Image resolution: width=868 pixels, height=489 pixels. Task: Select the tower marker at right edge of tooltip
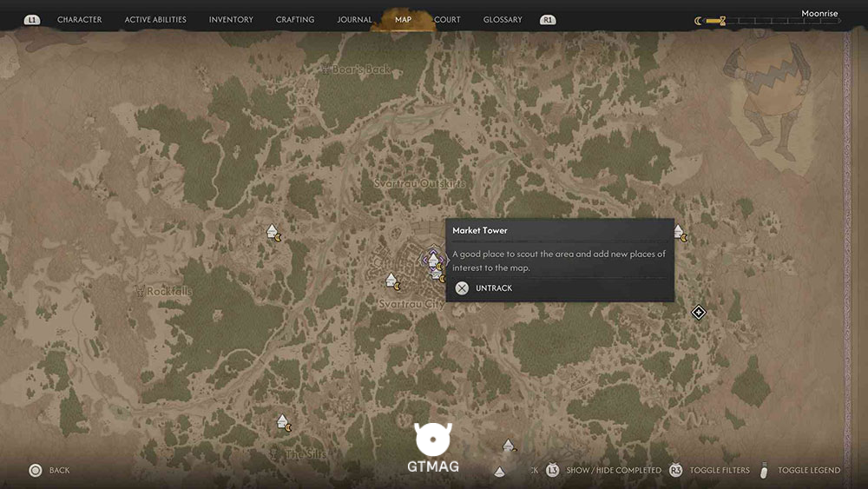pos(681,233)
